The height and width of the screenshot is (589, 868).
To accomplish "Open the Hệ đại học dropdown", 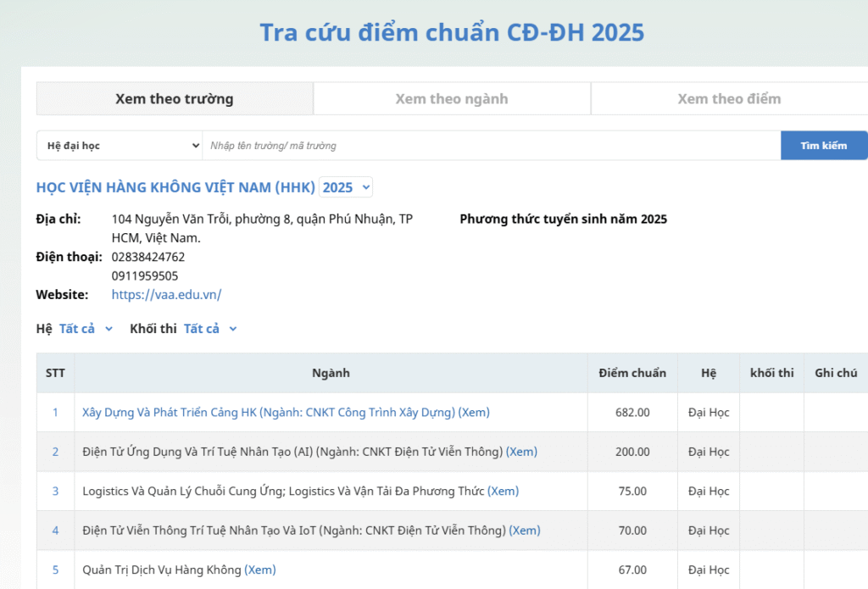I will click(120, 146).
